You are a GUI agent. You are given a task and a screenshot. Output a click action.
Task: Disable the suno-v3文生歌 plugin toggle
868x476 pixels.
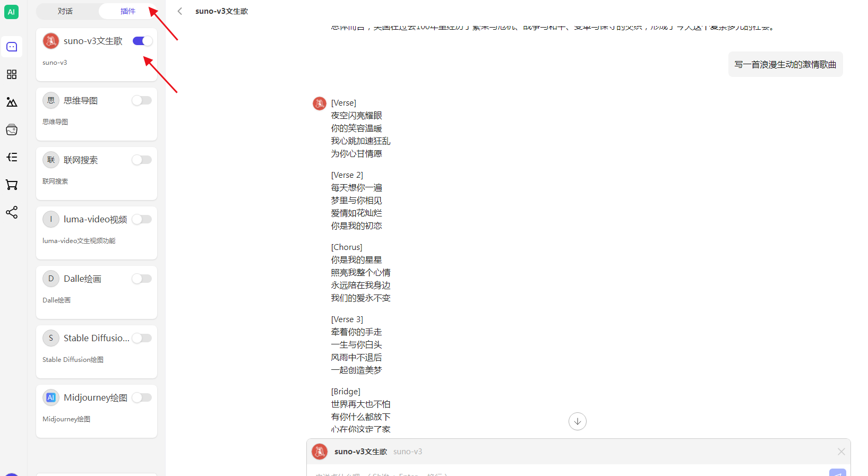point(142,41)
